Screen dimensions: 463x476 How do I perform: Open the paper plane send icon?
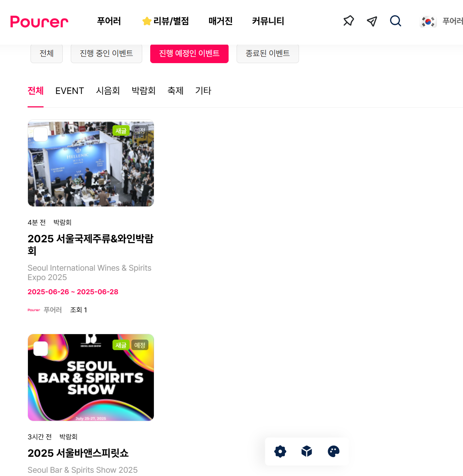[x=372, y=21]
